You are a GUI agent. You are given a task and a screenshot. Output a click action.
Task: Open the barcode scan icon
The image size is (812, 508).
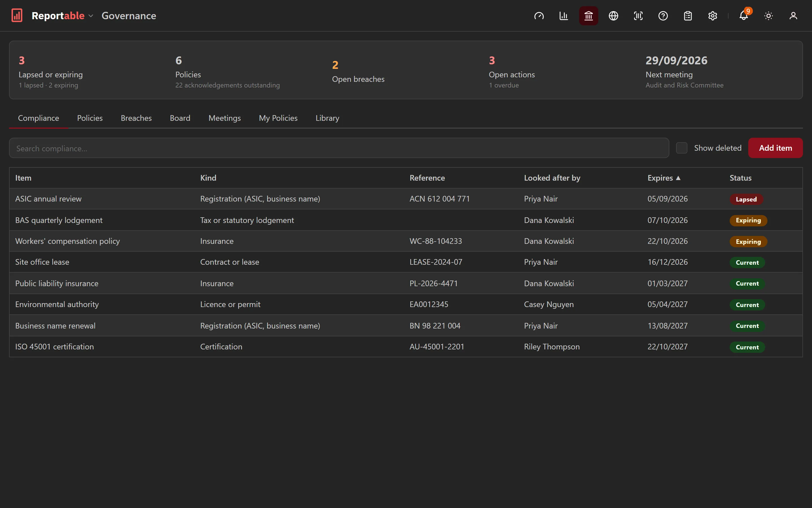pos(638,16)
